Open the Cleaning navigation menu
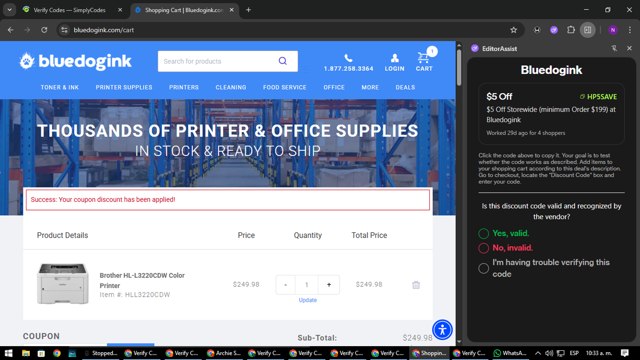 point(231,87)
